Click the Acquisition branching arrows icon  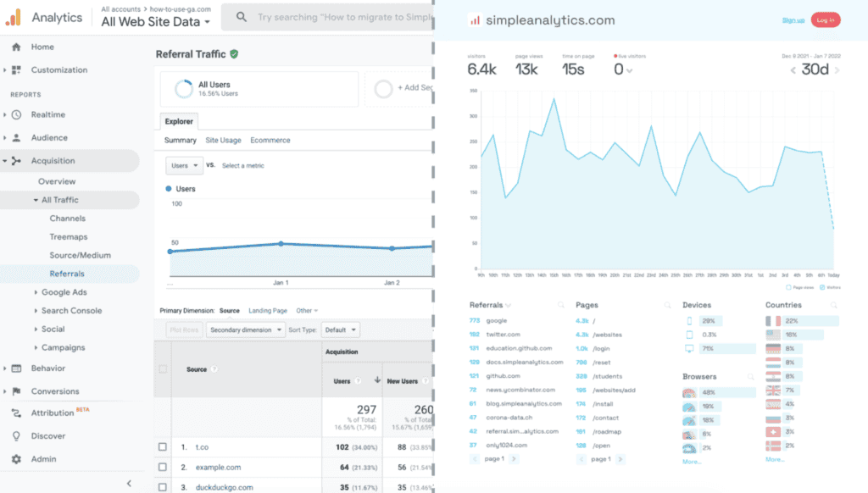16,160
